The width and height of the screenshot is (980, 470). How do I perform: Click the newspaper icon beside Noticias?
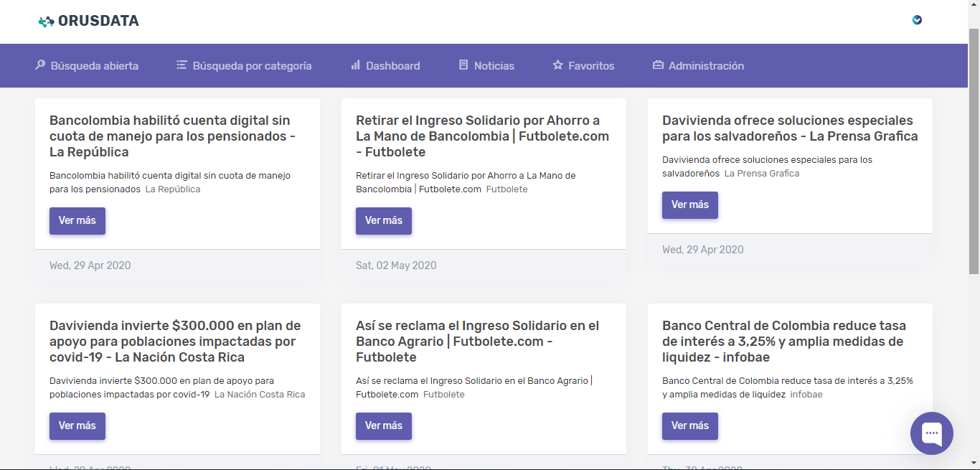[x=463, y=65]
